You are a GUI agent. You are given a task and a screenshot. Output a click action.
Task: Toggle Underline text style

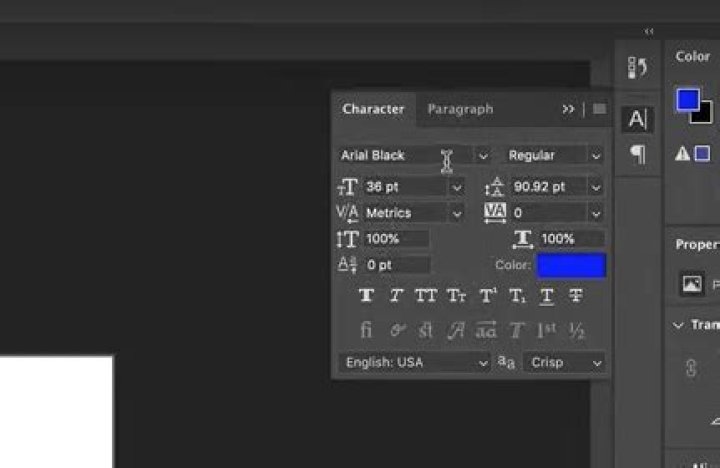point(546,296)
